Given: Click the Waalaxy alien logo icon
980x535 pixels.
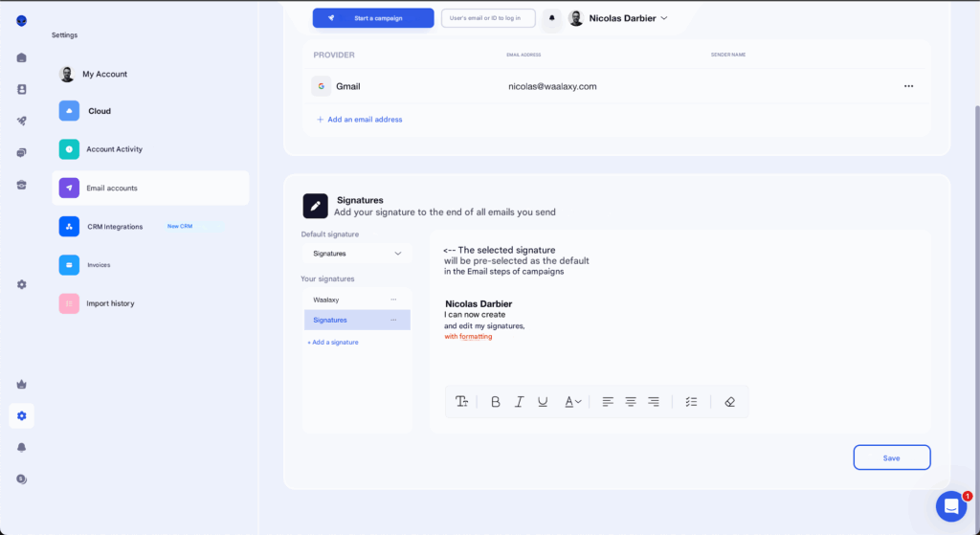Looking at the screenshot, I should (x=22, y=21).
